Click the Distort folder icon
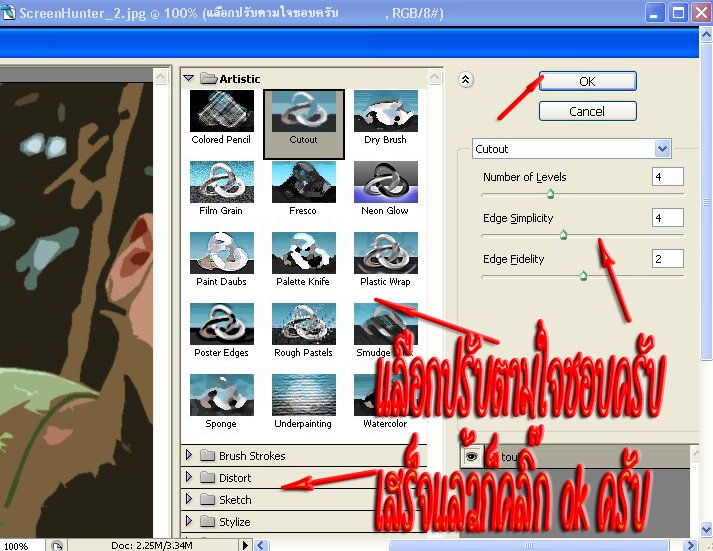This screenshot has width=713, height=551. 207,477
